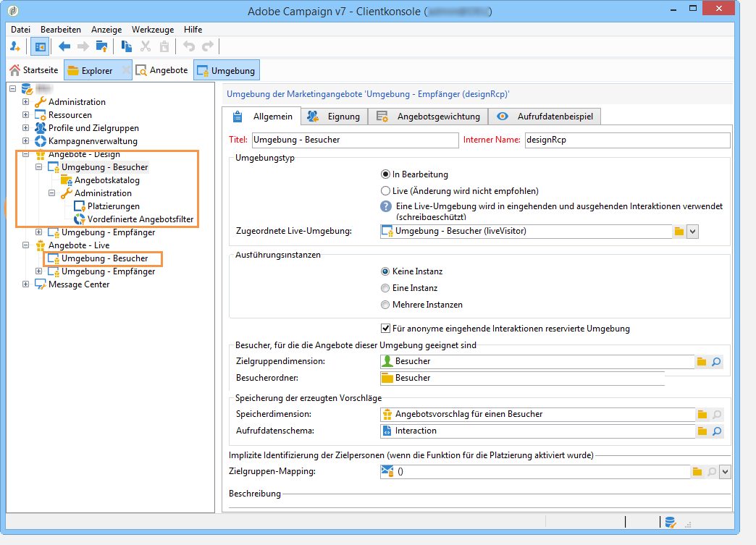Viewport: 756px width, 545px height.
Task: Click into the Interner Name field
Action: 627,140
